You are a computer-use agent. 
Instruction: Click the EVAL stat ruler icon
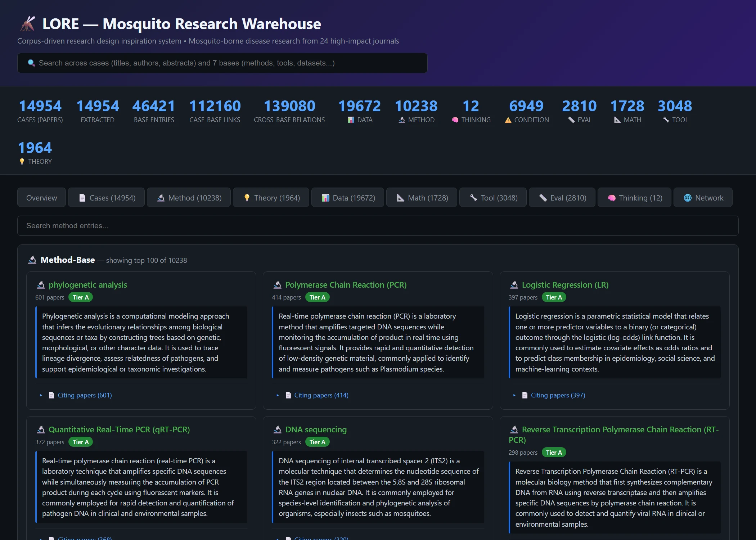571,120
